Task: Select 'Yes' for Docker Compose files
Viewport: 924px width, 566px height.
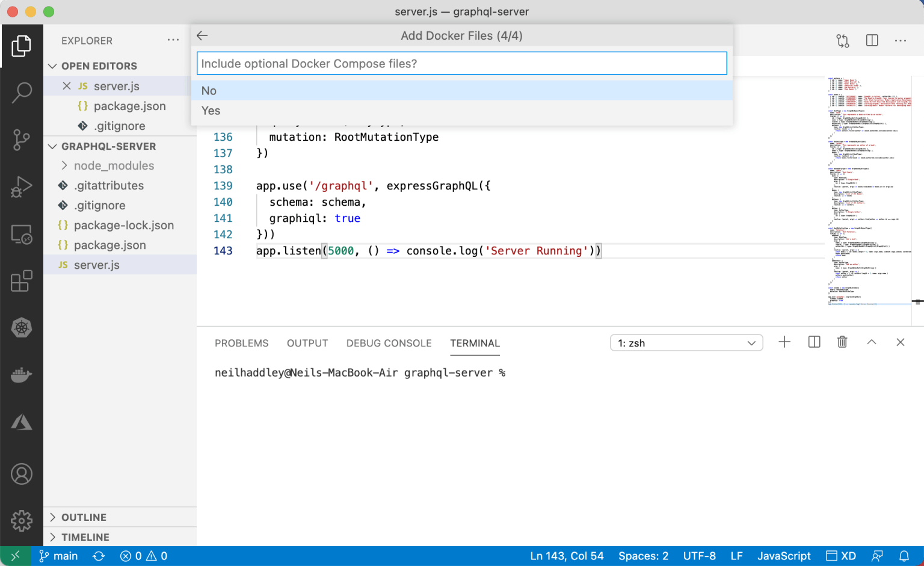Action: [211, 111]
